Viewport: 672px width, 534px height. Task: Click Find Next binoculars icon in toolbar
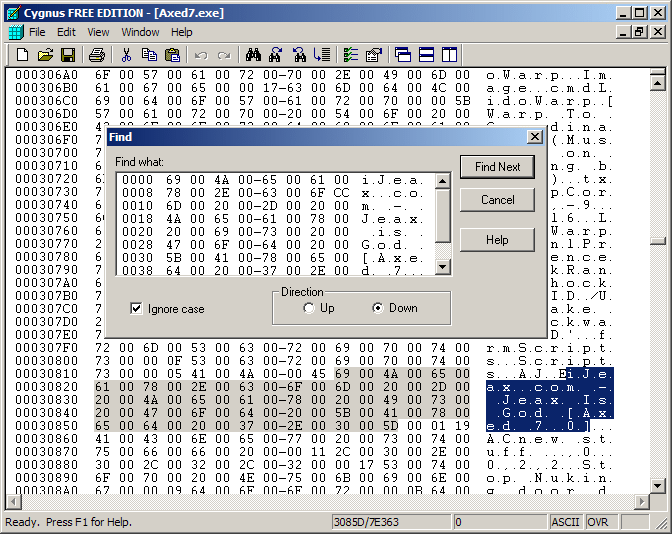coord(276,55)
